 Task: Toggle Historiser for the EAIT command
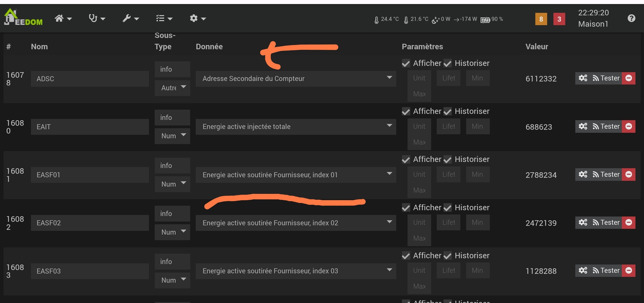click(x=448, y=111)
